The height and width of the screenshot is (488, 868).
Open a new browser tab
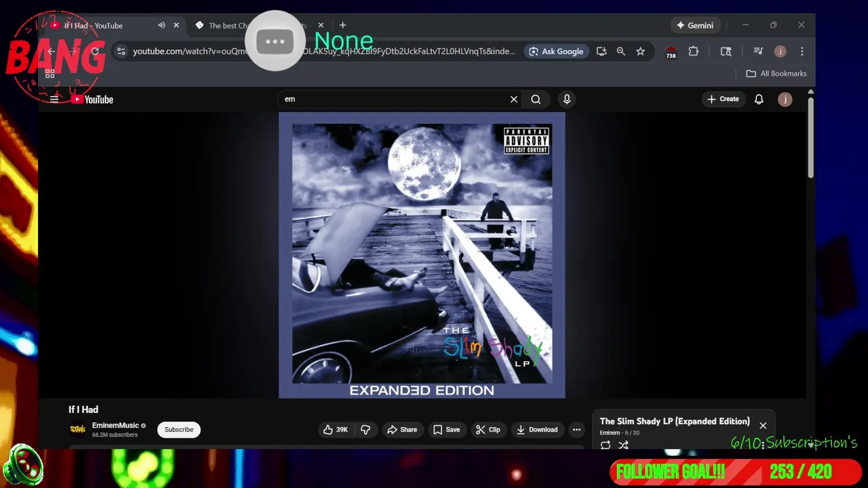click(x=342, y=25)
